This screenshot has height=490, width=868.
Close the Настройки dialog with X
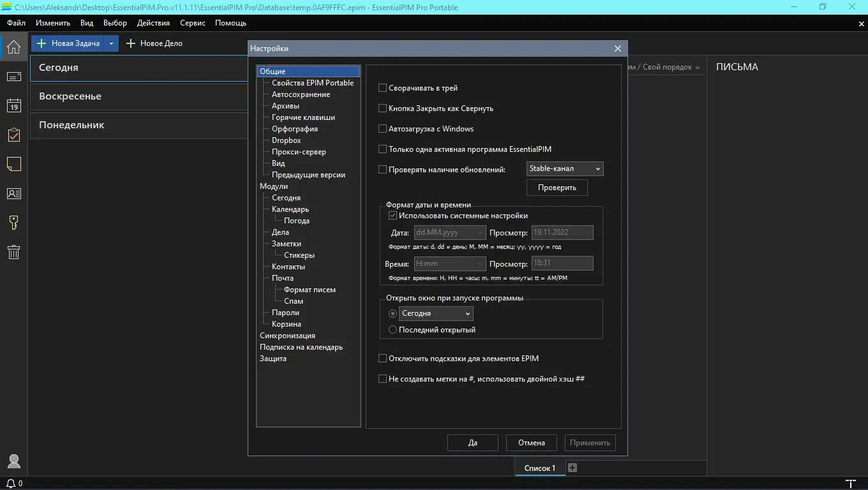pyautogui.click(x=618, y=48)
